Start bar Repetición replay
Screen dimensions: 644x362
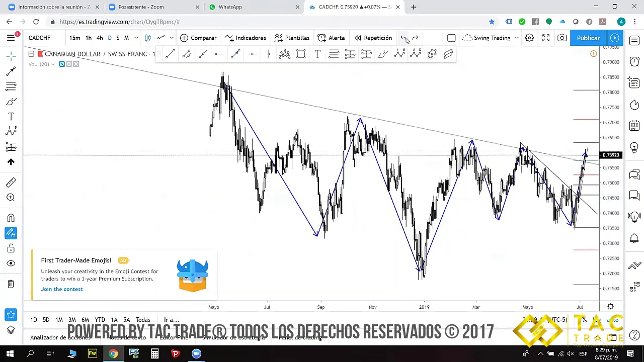pos(373,38)
